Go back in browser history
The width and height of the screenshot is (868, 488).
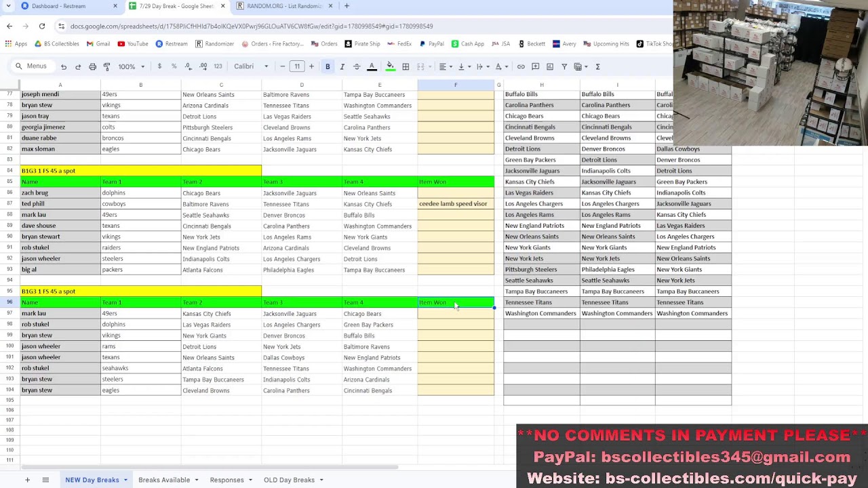[9, 26]
